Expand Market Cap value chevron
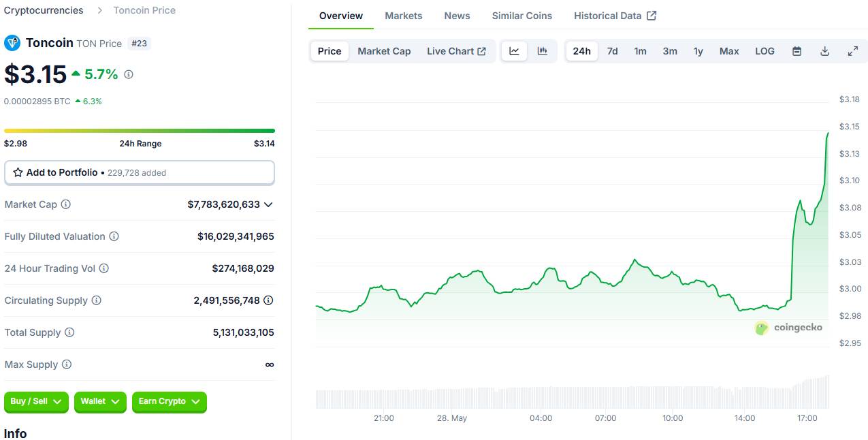 click(268, 204)
